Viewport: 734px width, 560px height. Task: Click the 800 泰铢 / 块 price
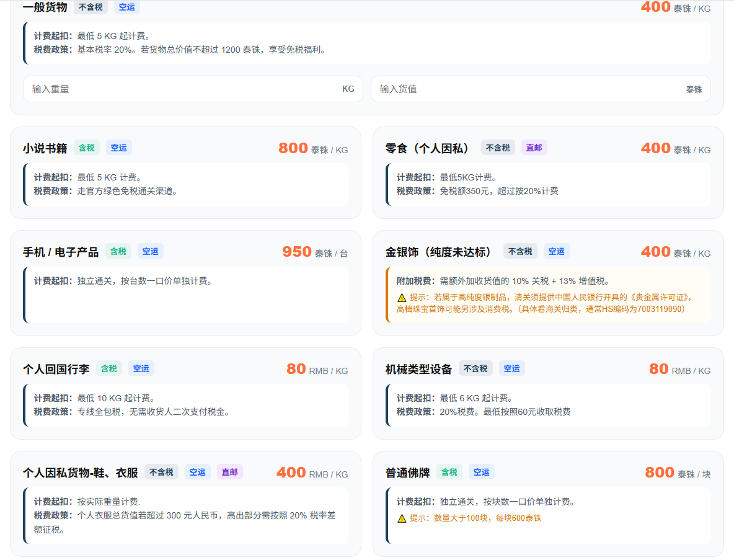coord(678,473)
